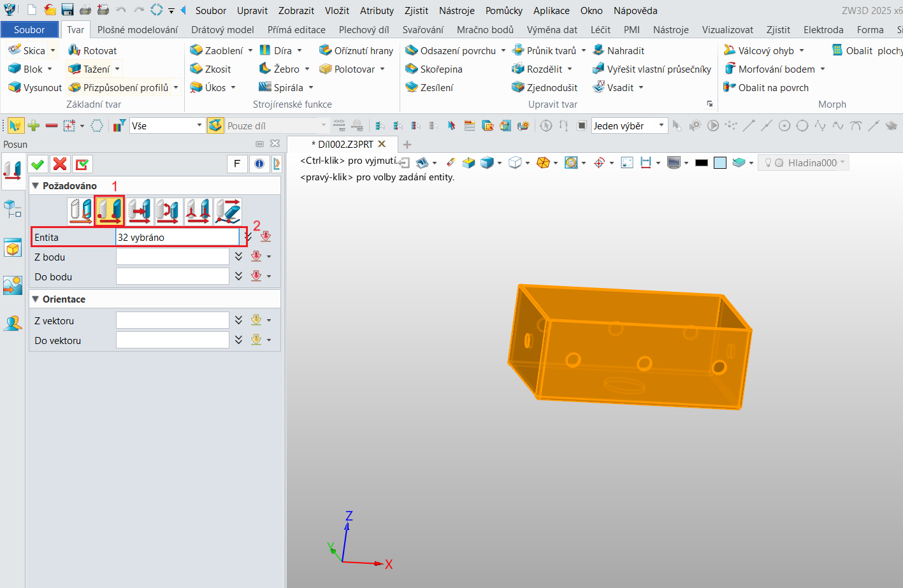Expand Z bodu options double chevron
Screen dimensions: 903x588
click(238, 257)
